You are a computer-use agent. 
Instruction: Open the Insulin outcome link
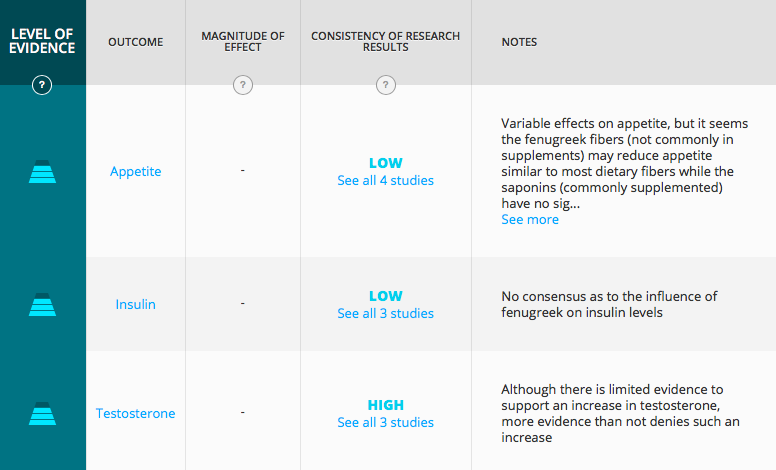click(x=136, y=304)
